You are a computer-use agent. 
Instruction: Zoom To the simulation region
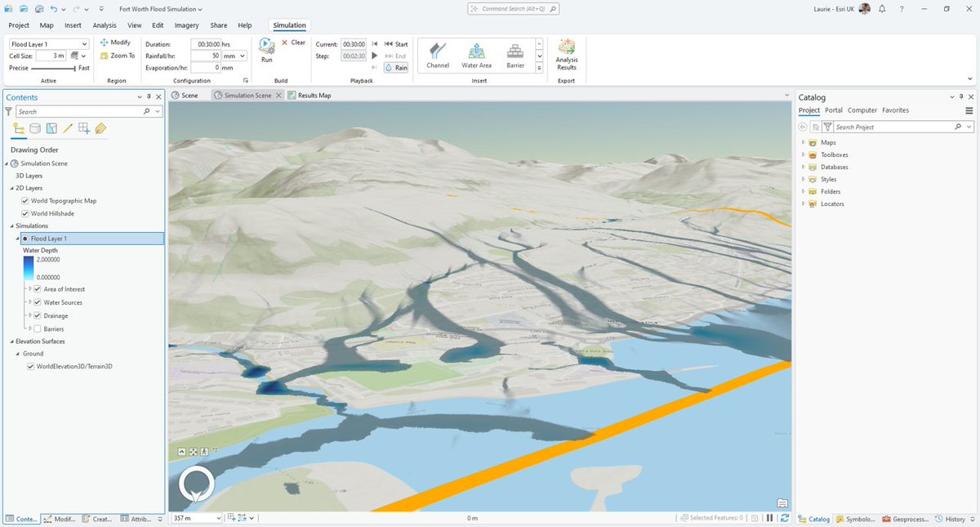pyautogui.click(x=118, y=56)
